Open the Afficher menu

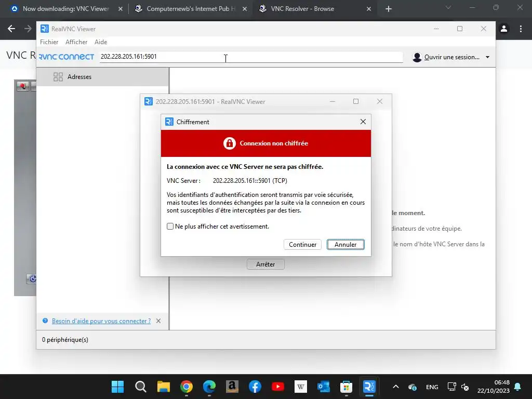point(76,42)
